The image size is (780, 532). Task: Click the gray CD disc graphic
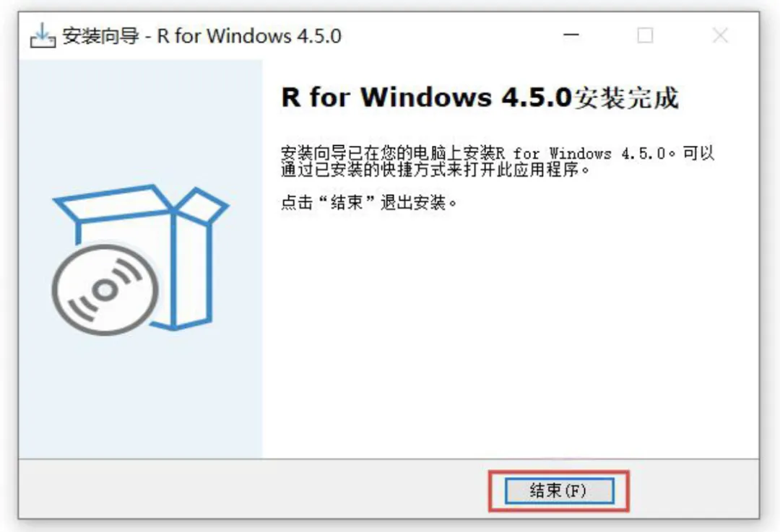click(105, 289)
